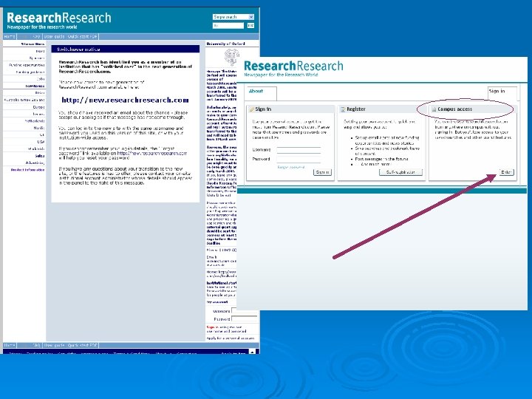Image resolution: width=532 pixels, height=399 pixels.
Task: Open Funding opportunities in left sidebar
Action: click(27, 65)
